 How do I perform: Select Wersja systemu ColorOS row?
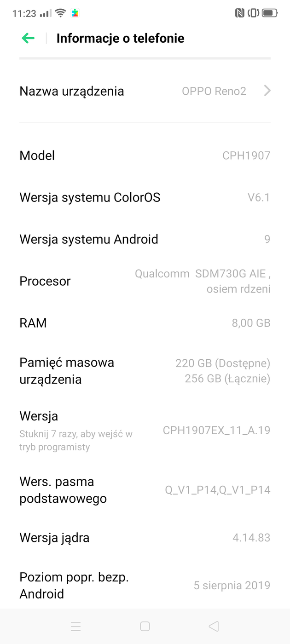click(145, 197)
